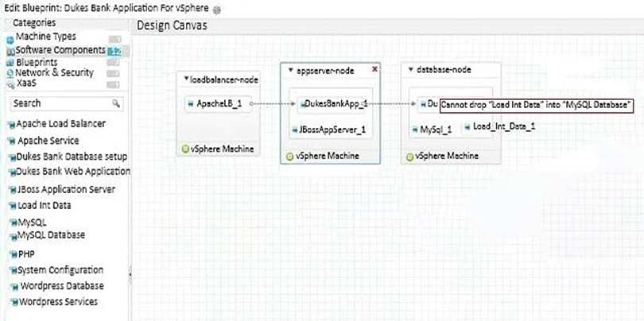Select the Machine Types category
The height and width of the screenshot is (321, 644).
[x=45, y=37]
